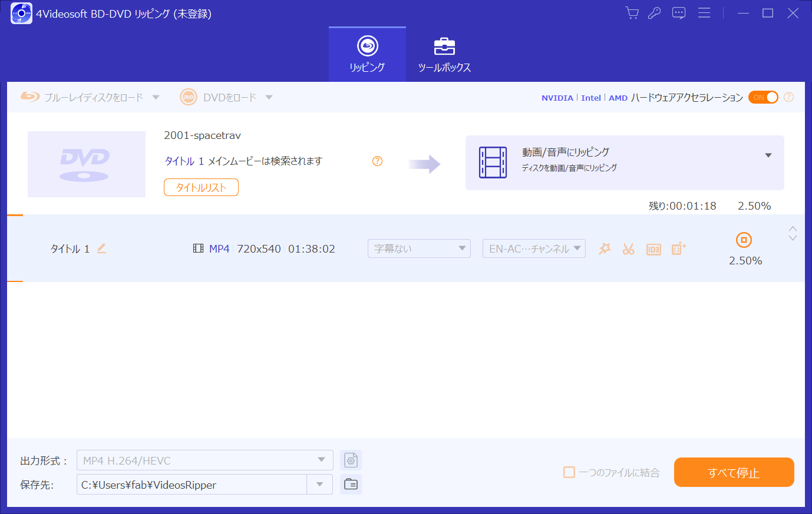Click the 2001-spacetrav disc title

point(202,135)
